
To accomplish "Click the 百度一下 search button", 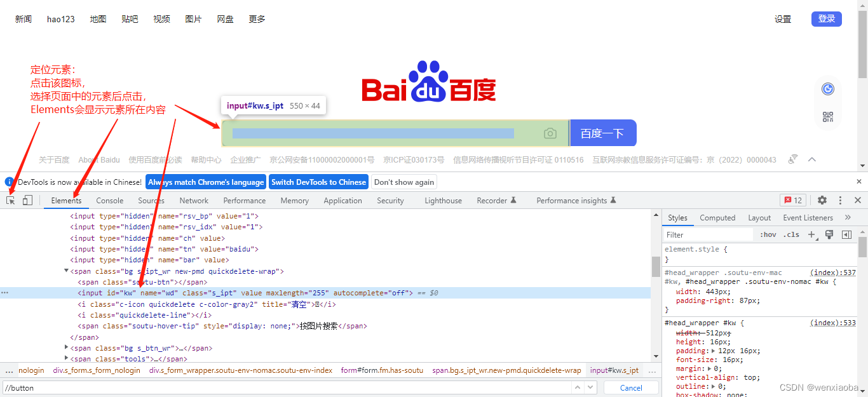I will (x=602, y=133).
